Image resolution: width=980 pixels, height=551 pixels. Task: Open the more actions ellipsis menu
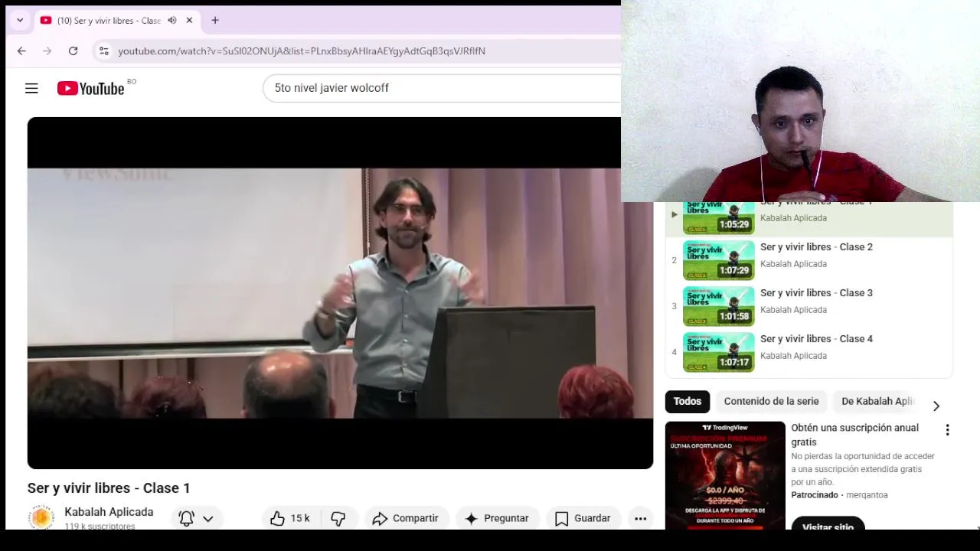641,518
